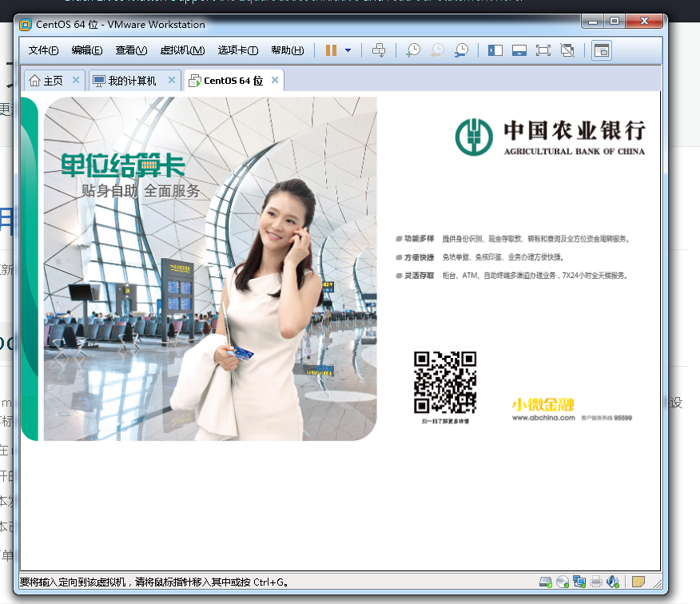Close the CentOS 64 位 tab
This screenshot has width=700, height=604.
click(274, 80)
